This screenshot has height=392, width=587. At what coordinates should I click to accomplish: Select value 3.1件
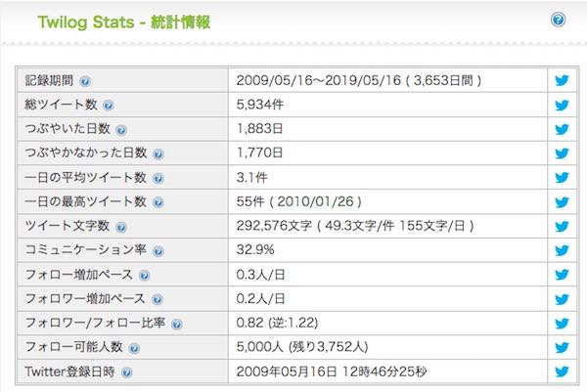(252, 177)
